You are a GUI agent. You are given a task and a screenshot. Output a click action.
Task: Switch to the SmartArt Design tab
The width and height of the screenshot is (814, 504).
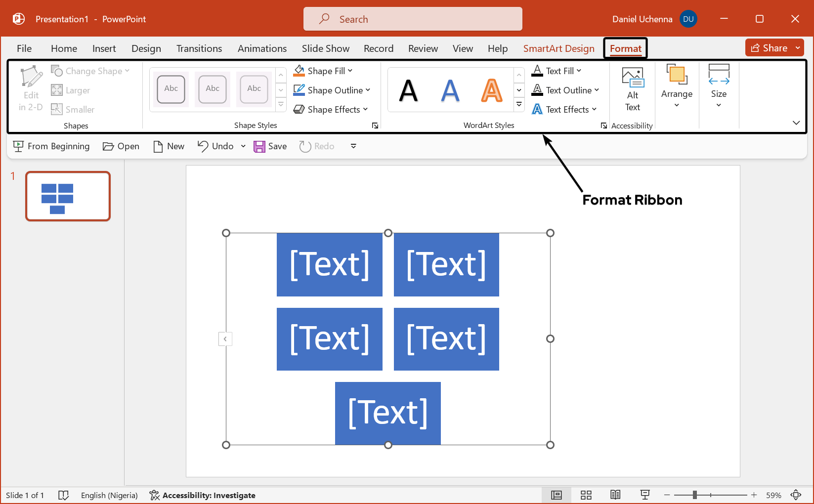(558, 48)
